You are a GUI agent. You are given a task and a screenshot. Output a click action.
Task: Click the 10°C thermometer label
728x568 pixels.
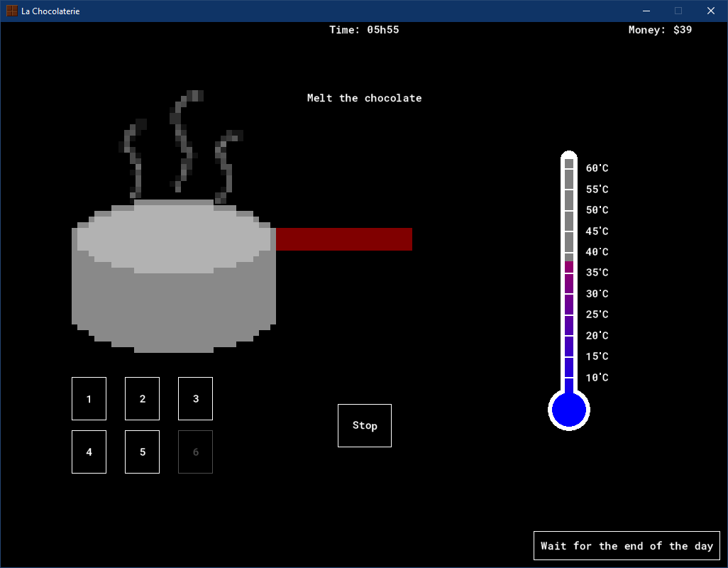click(x=597, y=378)
